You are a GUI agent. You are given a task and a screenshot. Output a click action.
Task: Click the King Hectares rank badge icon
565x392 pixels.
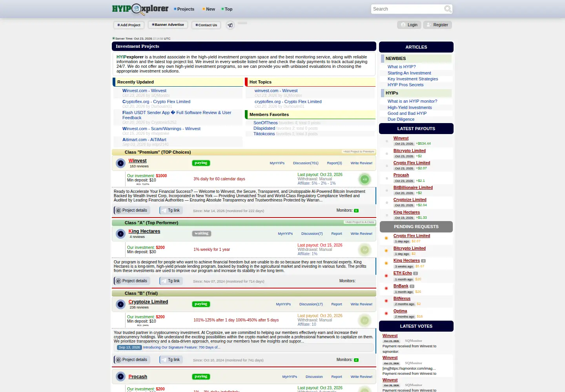(120, 234)
